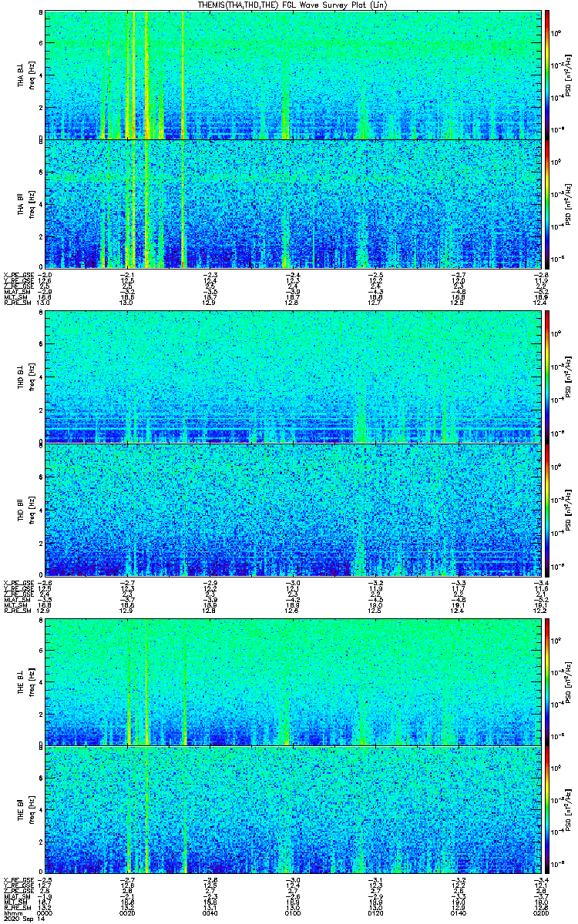The height and width of the screenshot is (924, 578).
Task: Click the '0000' time tick label
Action: tap(45, 913)
